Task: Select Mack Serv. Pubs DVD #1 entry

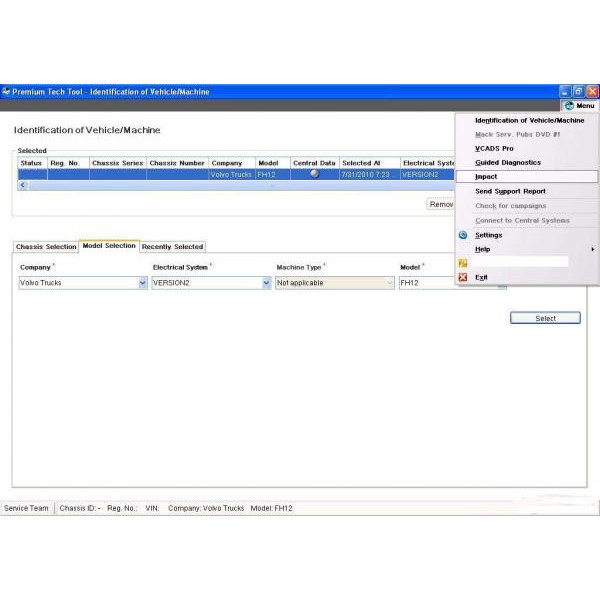Action: (x=517, y=134)
